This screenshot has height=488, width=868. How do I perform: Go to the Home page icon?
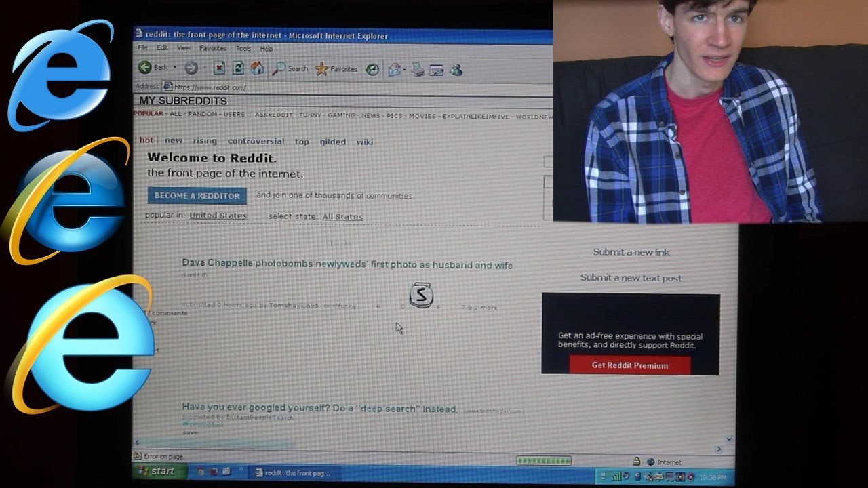[x=257, y=68]
